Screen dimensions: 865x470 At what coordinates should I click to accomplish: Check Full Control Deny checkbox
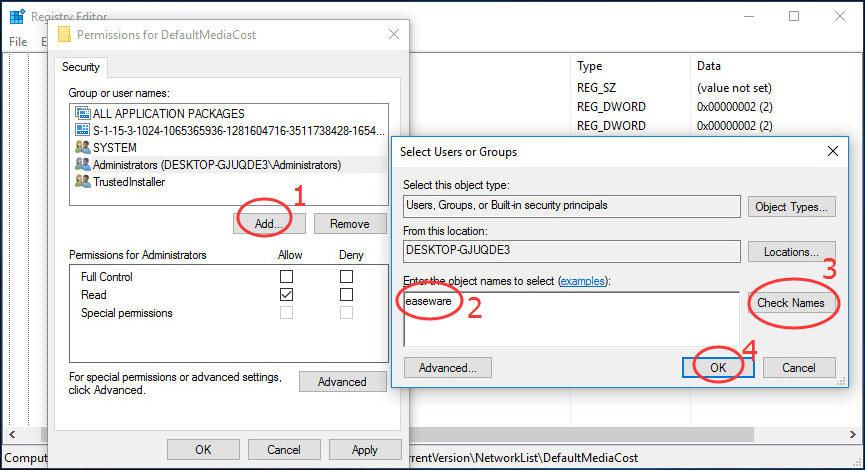pyautogui.click(x=346, y=276)
